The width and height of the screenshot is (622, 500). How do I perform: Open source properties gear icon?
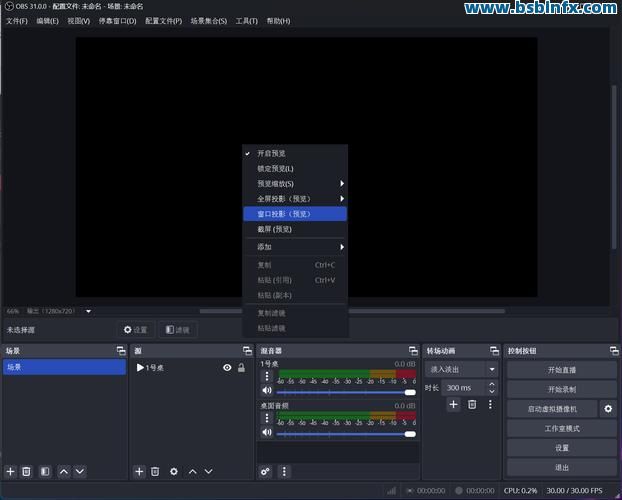[x=174, y=471]
